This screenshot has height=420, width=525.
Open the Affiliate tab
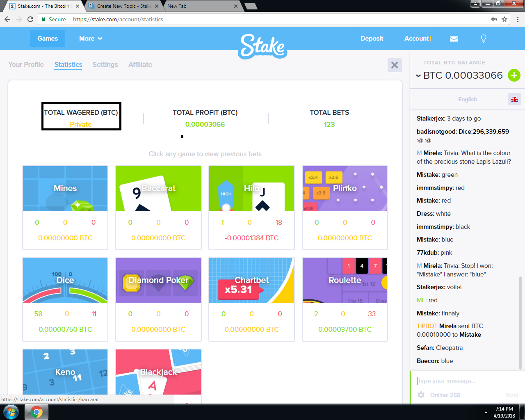click(x=140, y=65)
